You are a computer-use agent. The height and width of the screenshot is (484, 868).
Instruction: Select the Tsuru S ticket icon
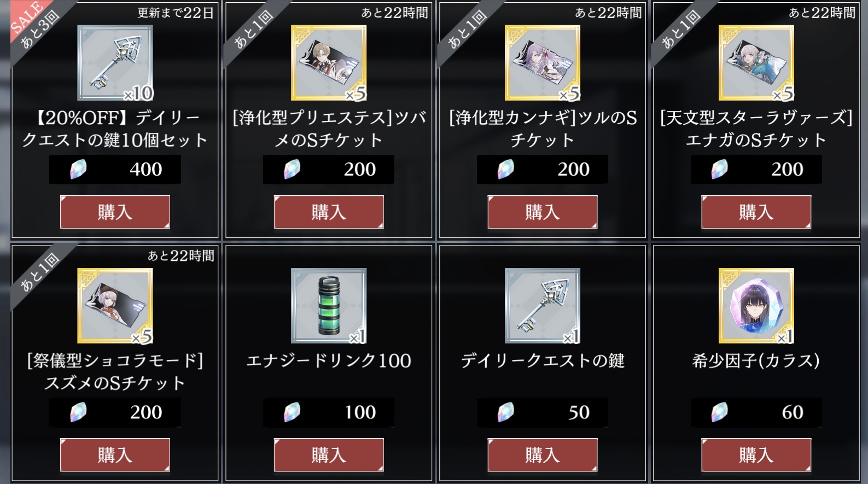543,63
